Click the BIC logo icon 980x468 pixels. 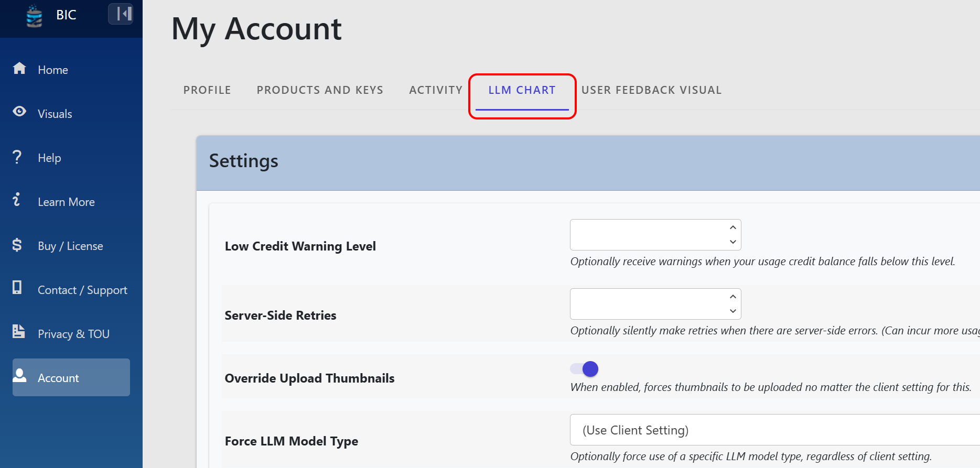click(35, 16)
